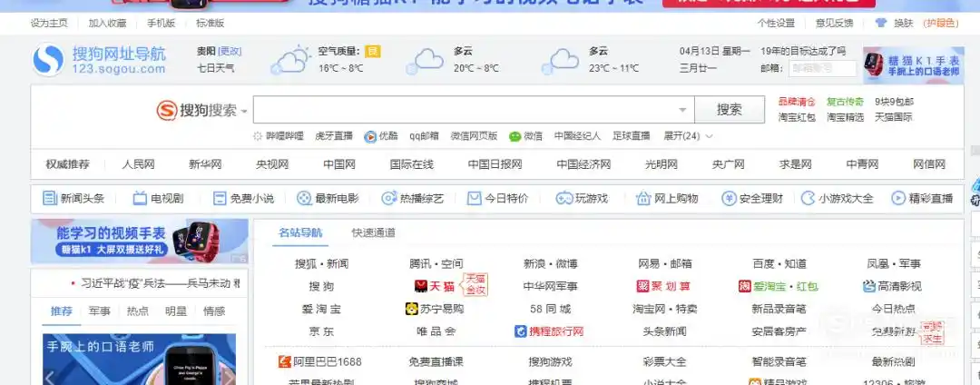Switch to the 名站导航 tab
Screen dimensions: 980x385
(x=300, y=232)
